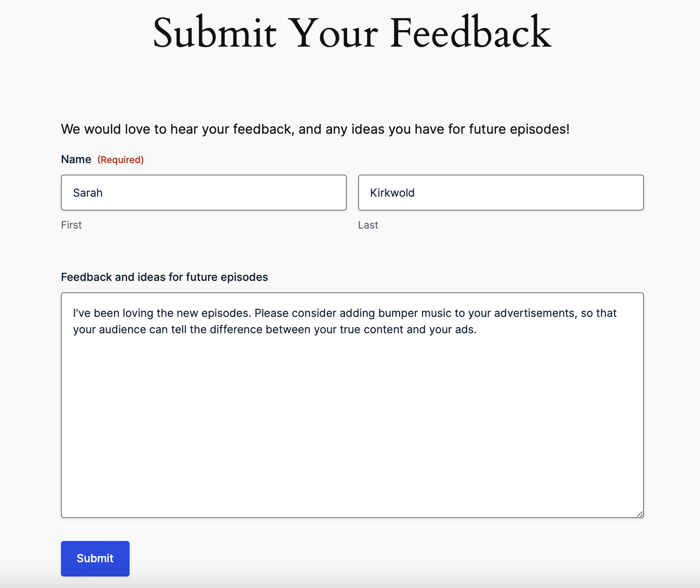Focus the Last name field containing Kirkwold

coord(501,193)
